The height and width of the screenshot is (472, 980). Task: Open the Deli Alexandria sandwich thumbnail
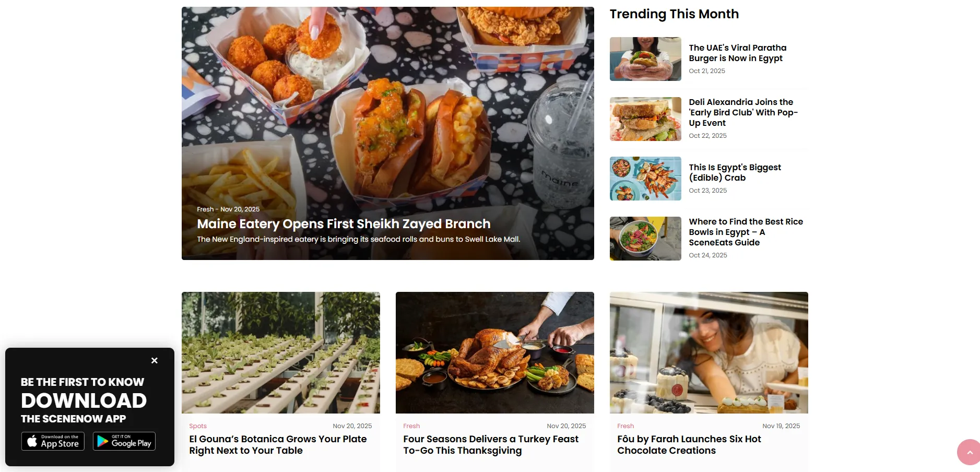[645, 119]
